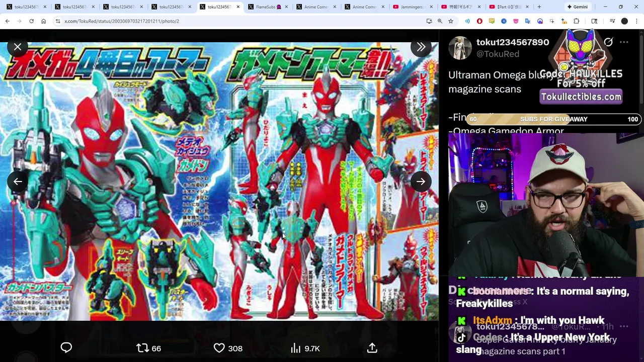Image resolution: width=644 pixels, height=362 pixels.
Task: Click the yellow badge extension icon
Action: (x=492, y=21)
